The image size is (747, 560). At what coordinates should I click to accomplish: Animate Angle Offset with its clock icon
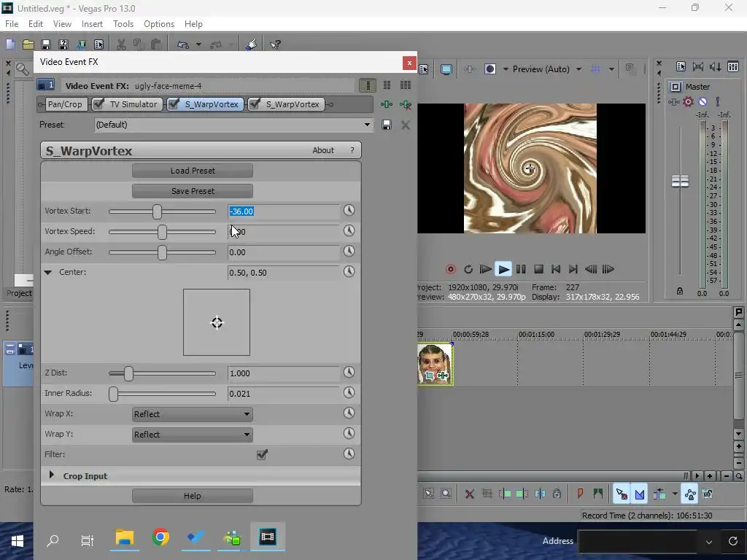click(x=349, y=251)
